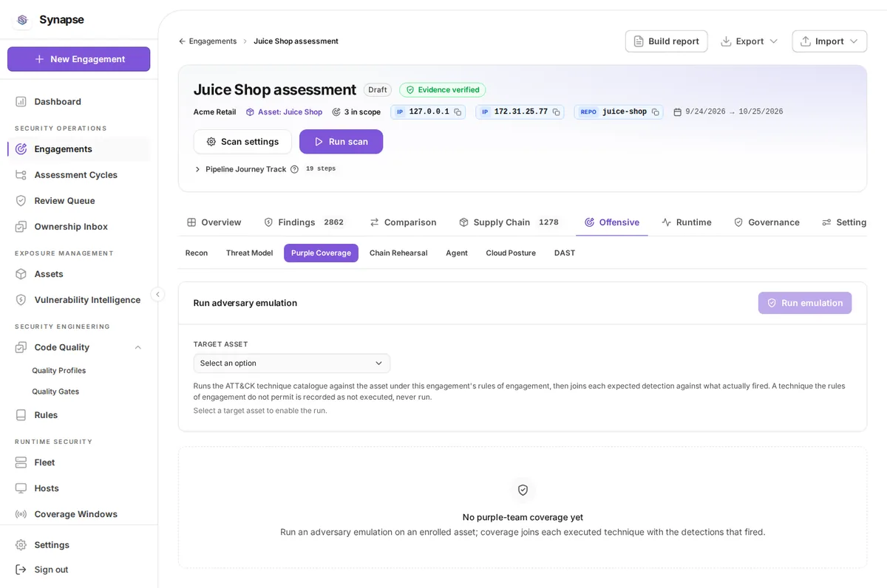This screenshot has height=588, width=887.
Task: Click the Ownership Inbox icon
Action: pyautogui.click(x=21, y=226)
